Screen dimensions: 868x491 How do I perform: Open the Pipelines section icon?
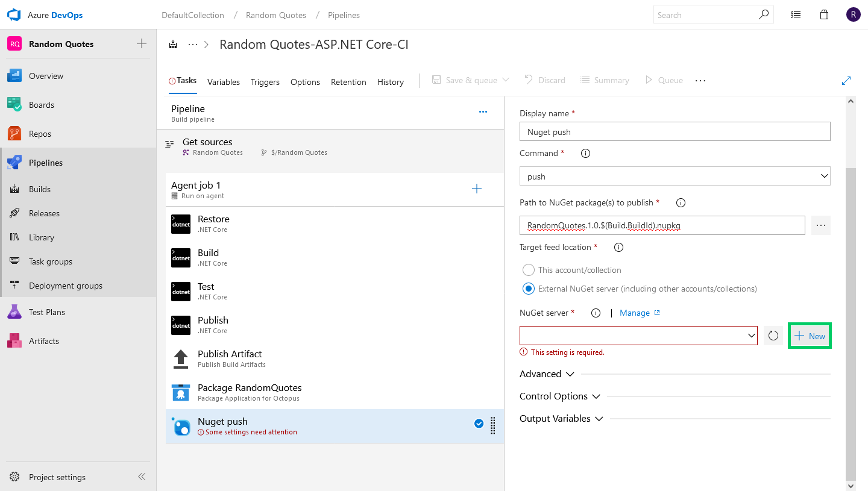14,163
